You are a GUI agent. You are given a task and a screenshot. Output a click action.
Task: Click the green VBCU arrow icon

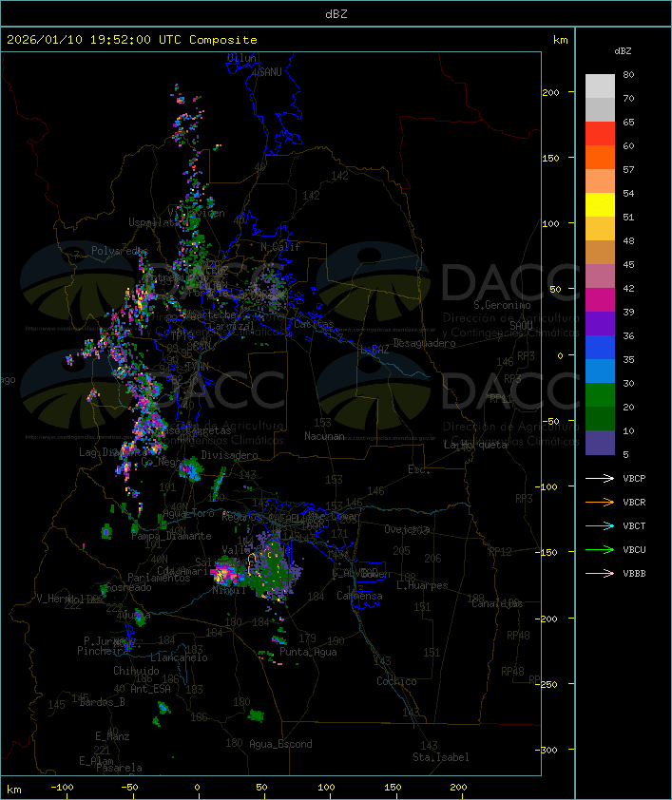click(601, 550)
